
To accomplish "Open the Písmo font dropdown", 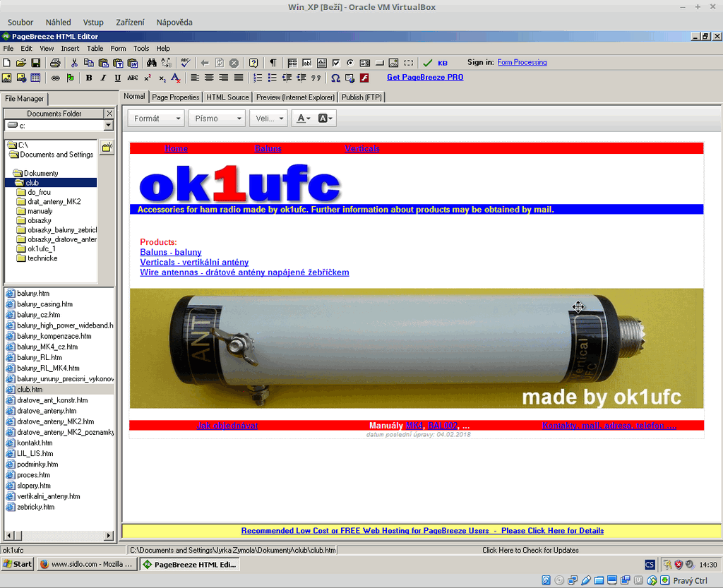I will pos(217,119).
